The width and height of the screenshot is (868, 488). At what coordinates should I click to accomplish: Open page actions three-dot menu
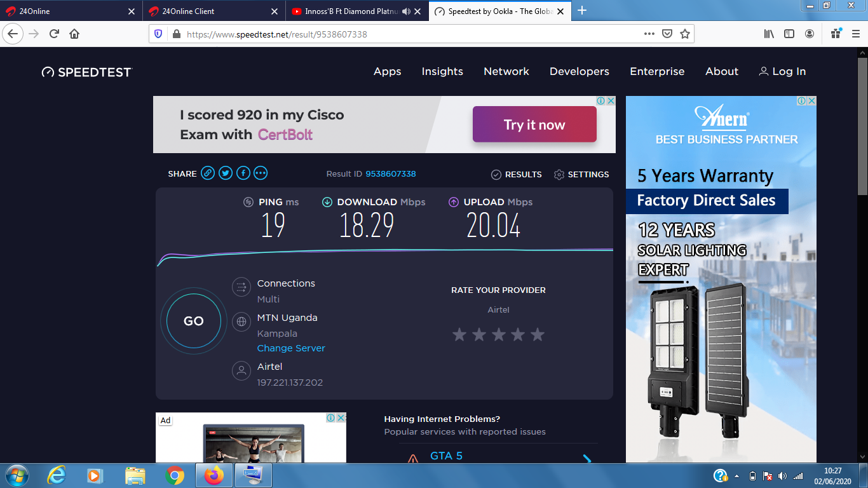[x=649, y=34]
